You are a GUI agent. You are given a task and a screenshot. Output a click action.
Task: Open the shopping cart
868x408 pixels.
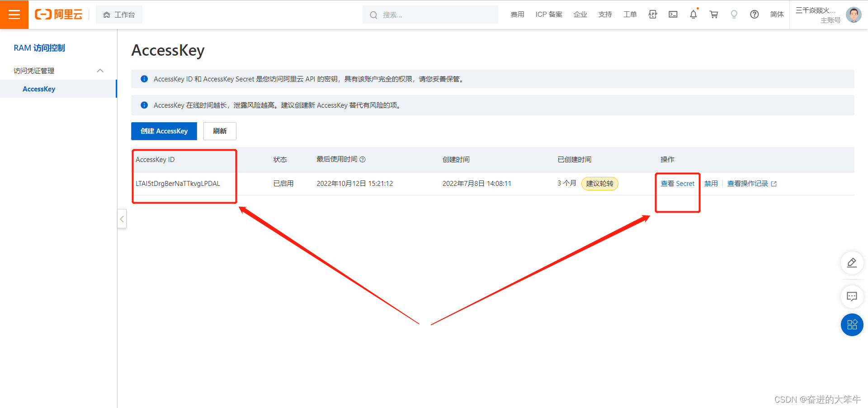pos(714,14)
